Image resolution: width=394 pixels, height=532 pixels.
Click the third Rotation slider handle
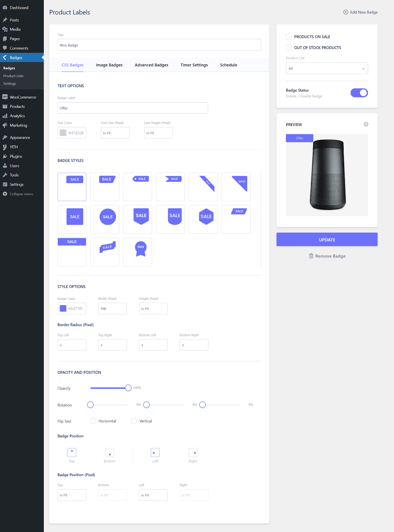pyautogui.click(x=203, y=405)
